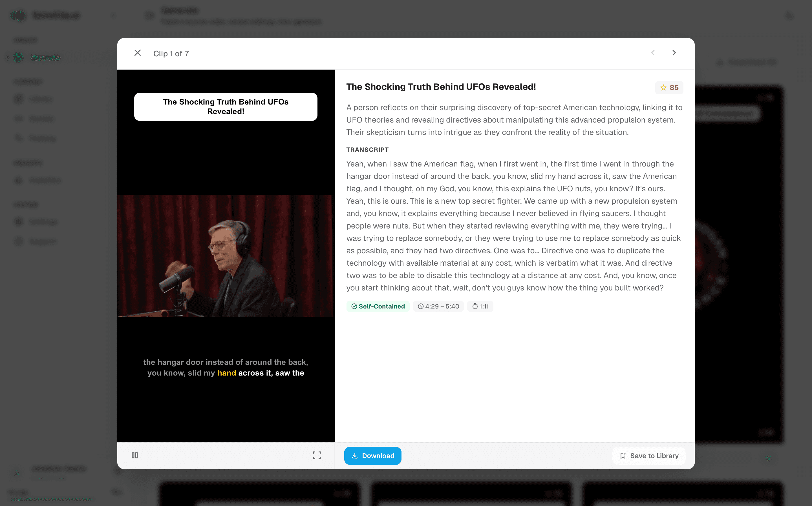The width and height of the screenshot is (812, 506).
Task: Click the clip title heading next to the score
Action: click(x=441, y=87)
